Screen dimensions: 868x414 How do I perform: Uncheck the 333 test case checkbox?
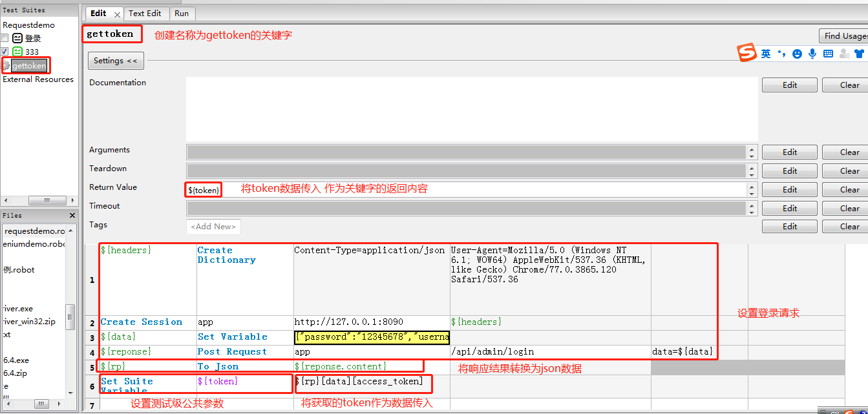(5, 51)
